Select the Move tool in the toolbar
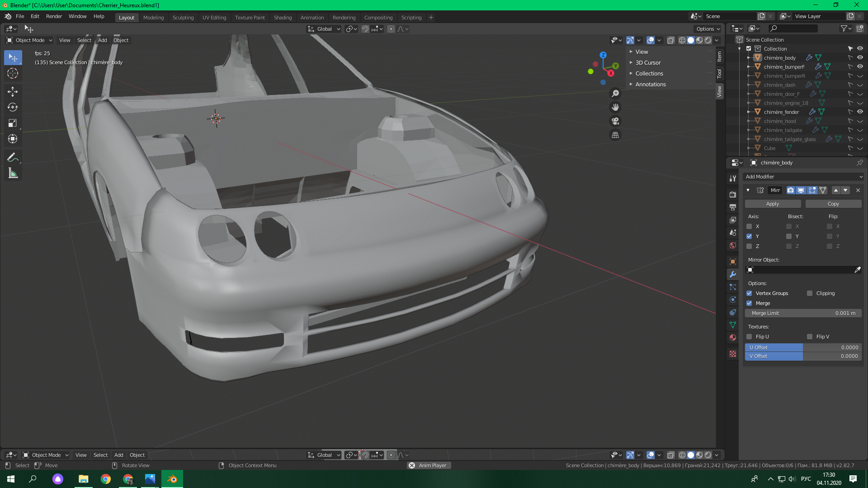This screenshot has height=488, width=868. click(x=13, y=92)
